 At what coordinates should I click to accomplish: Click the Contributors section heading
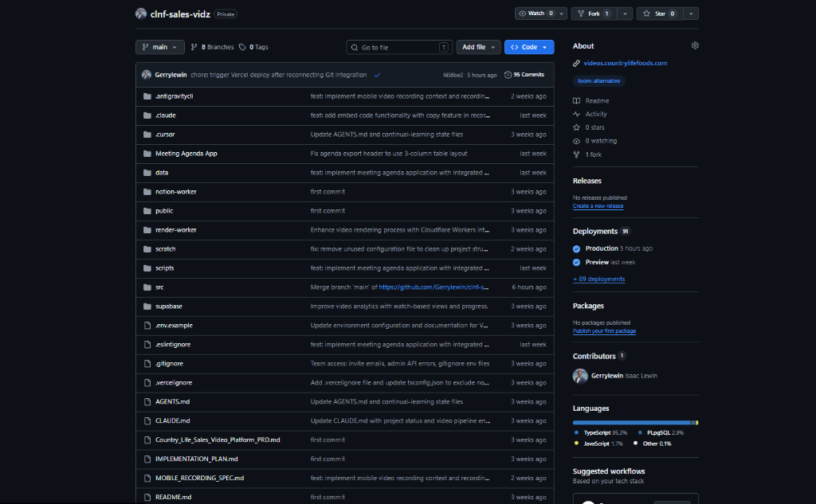tap(594, 356)
